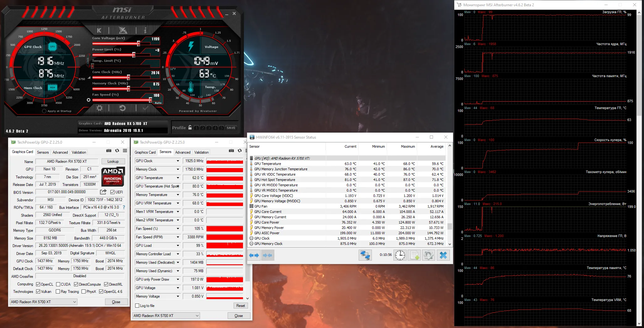This screenshot has width=644, height=328.
Task: Click the profile lock icon in Afterburner
Action: pyautogui.click(x=190, y=127)
